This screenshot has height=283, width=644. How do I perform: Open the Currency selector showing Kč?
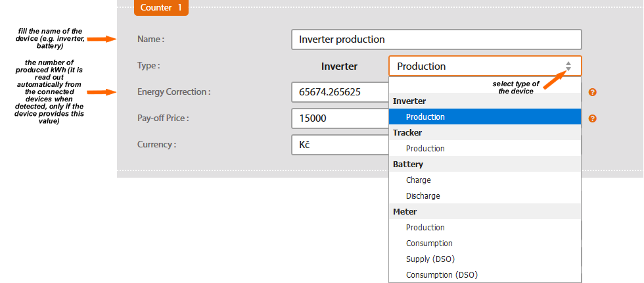click(340, 145)
